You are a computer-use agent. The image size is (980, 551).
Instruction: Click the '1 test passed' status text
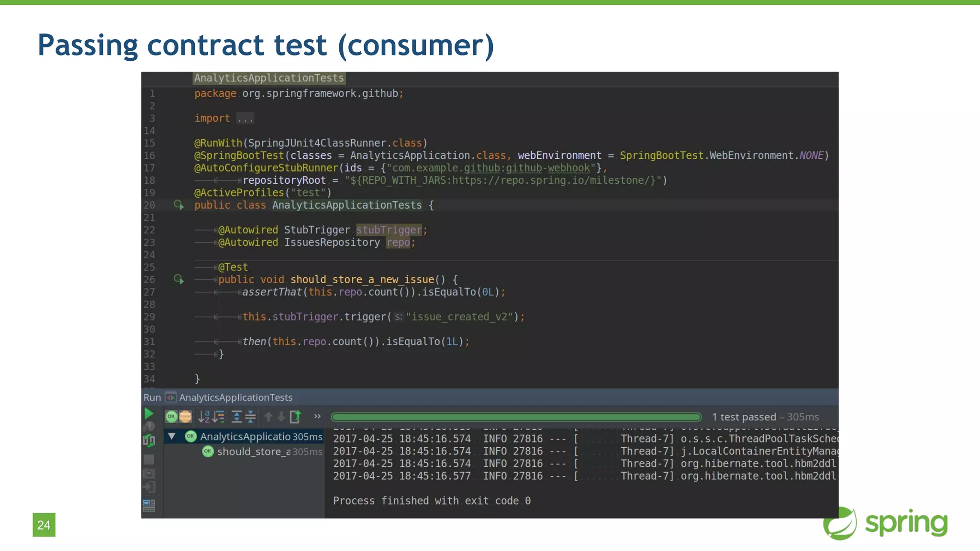pos(744,417)
